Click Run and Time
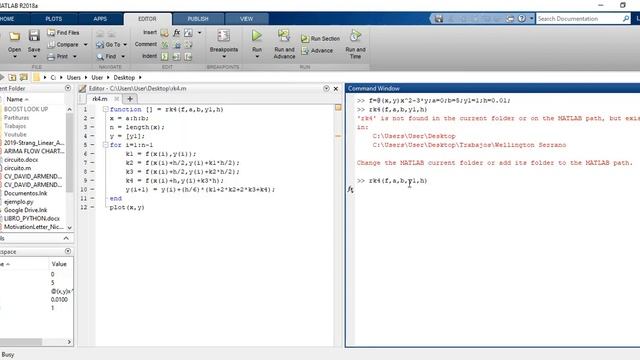This screenshot has height=360, width=640. (x=355, y=44)
